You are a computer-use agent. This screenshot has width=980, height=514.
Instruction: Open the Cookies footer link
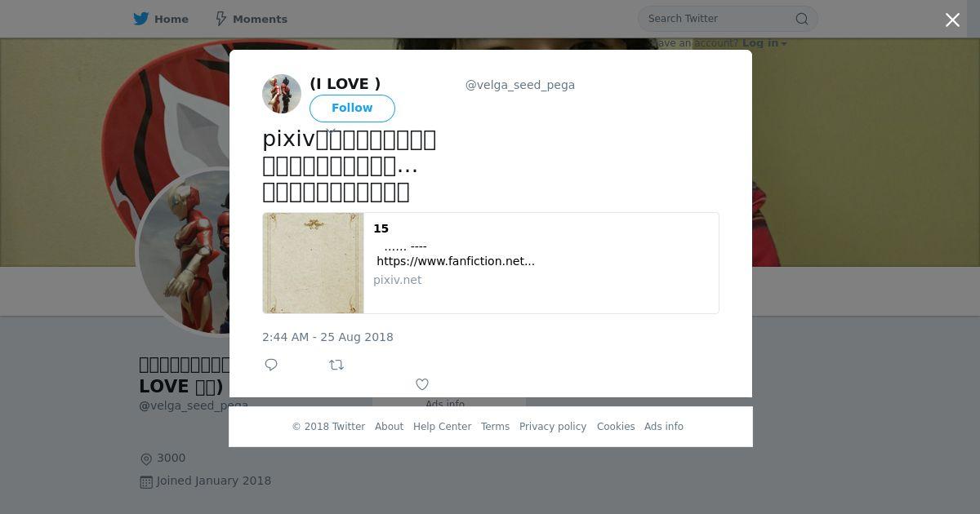(x=616, y=427)
